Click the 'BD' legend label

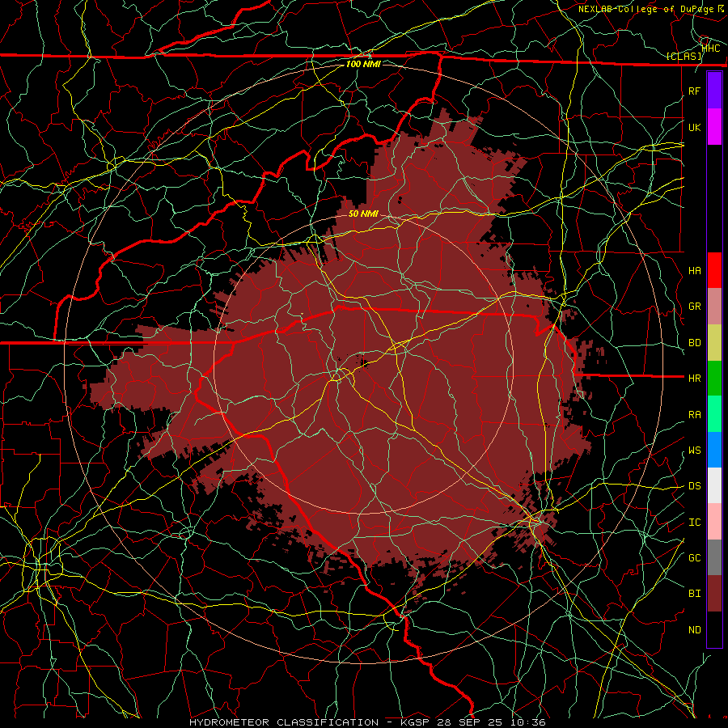click(x=694, y=343)
